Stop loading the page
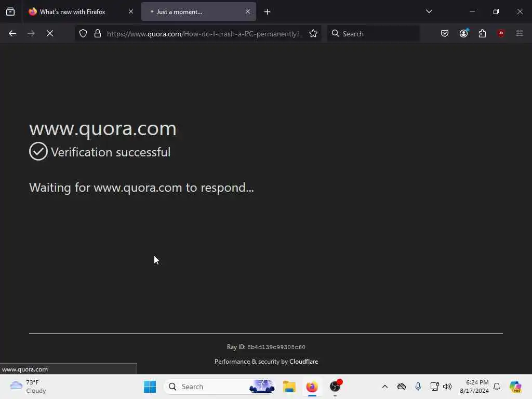This screenshot has width=532, height=399. pos(50,33)
